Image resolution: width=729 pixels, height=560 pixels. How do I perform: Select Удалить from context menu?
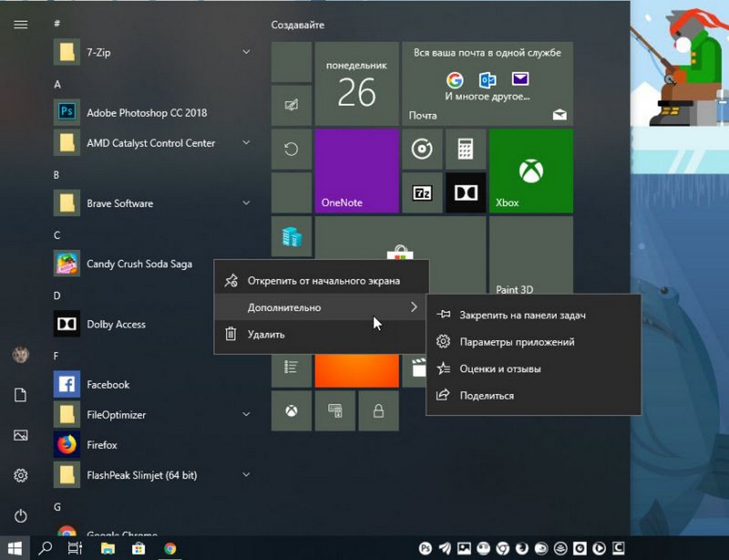pyautogui.click(x=321, y=334)
